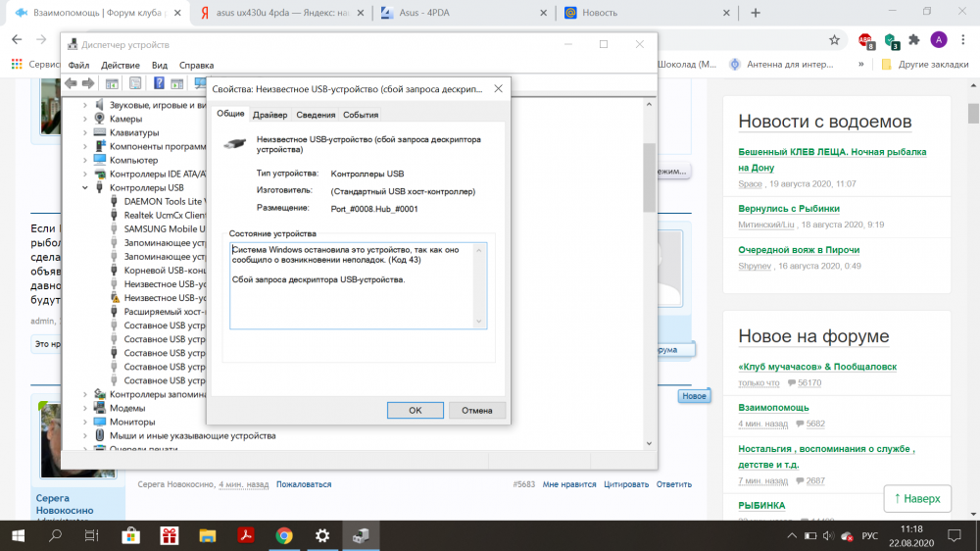This screenshot has height=551, width=980.
Task: Switch to the Драйвер tab
Action: 269,115
